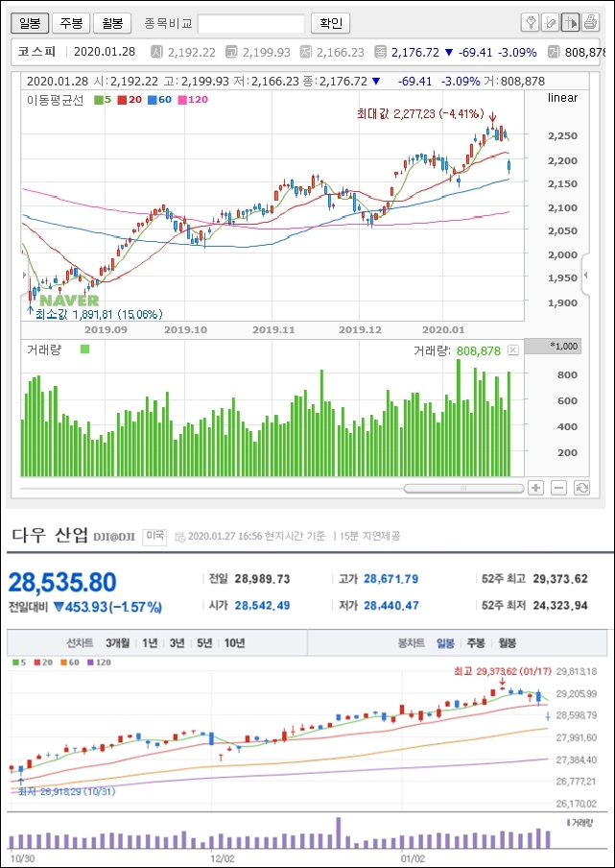Click the 2019.09 date axis label

(x=106, y=329)
